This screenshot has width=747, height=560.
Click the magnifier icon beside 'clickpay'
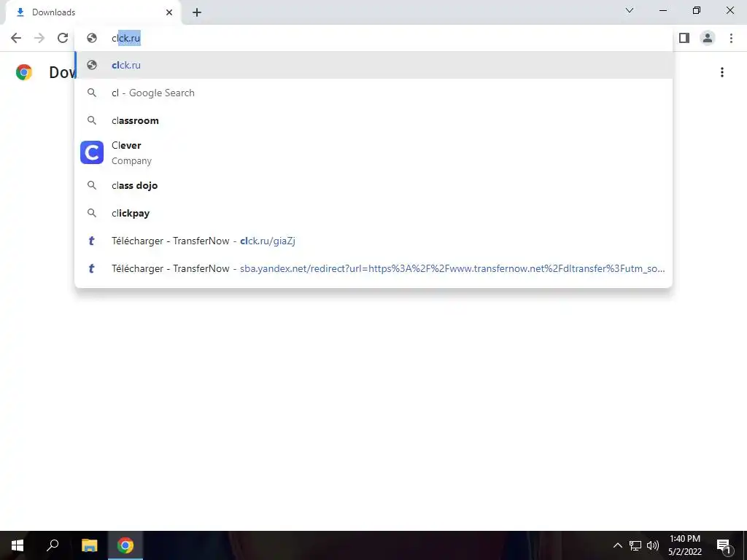point(92,213)
